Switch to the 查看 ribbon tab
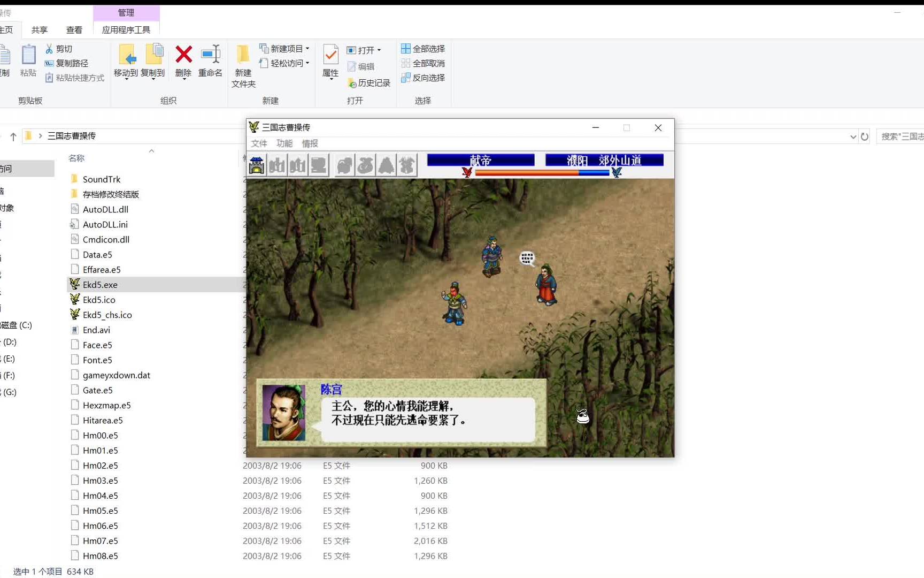Viewport: 924px width, 578px height. pos(74,30)
